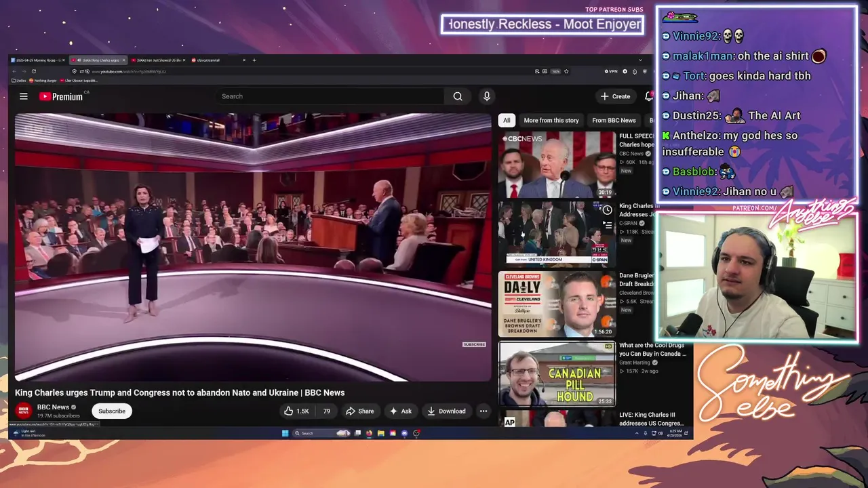The image size is (868, 488).
Task: Open Task View on the taskbar
Action: pyautogui.click(x=358, y=433)
